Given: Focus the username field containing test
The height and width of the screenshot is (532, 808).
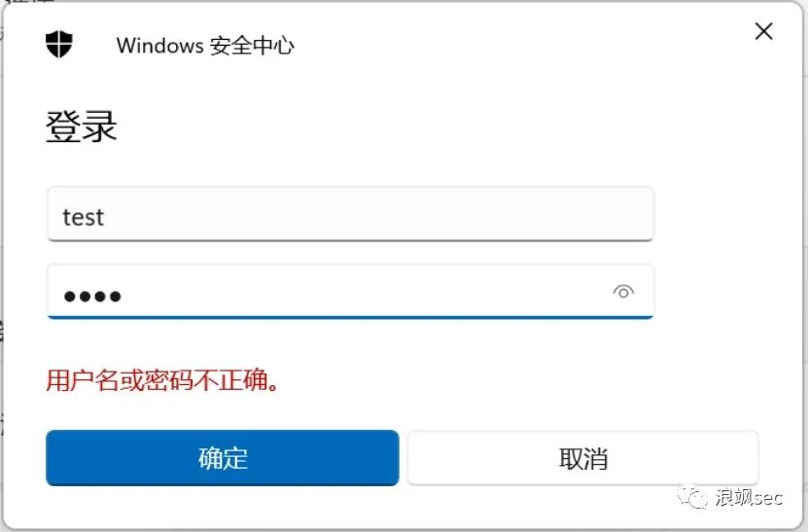Looking at the screenshot, I should pos(350,214).
